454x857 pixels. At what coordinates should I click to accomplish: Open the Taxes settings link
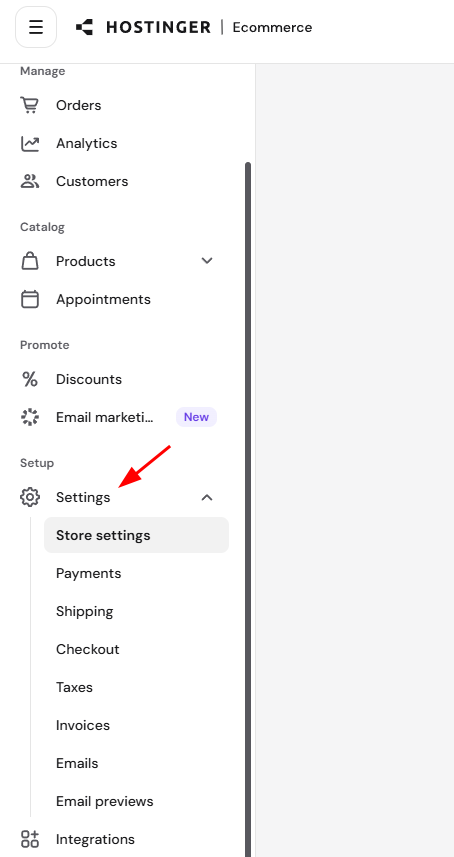pyautogui.click(x=74, y=687)
